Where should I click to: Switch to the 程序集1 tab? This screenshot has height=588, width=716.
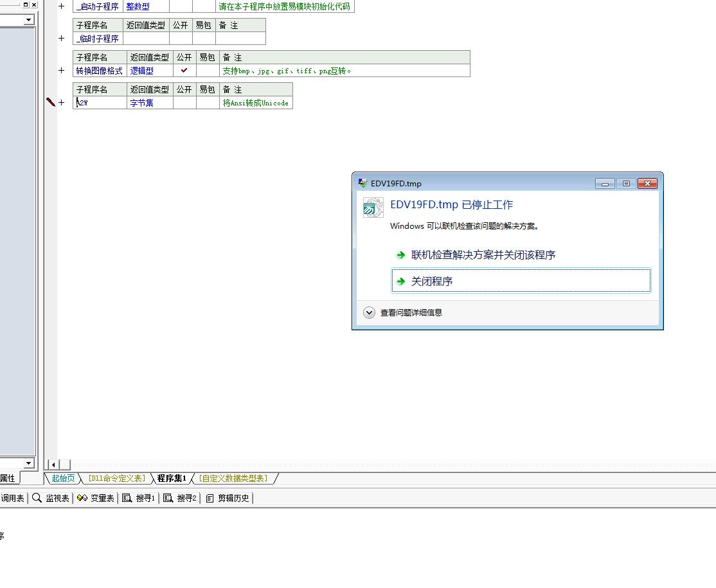[x=172, y=478]
